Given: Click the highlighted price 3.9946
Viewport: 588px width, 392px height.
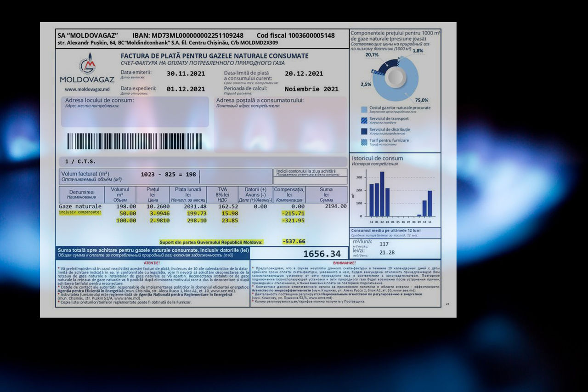Looking at the screenshot, I should pos(159,213).
